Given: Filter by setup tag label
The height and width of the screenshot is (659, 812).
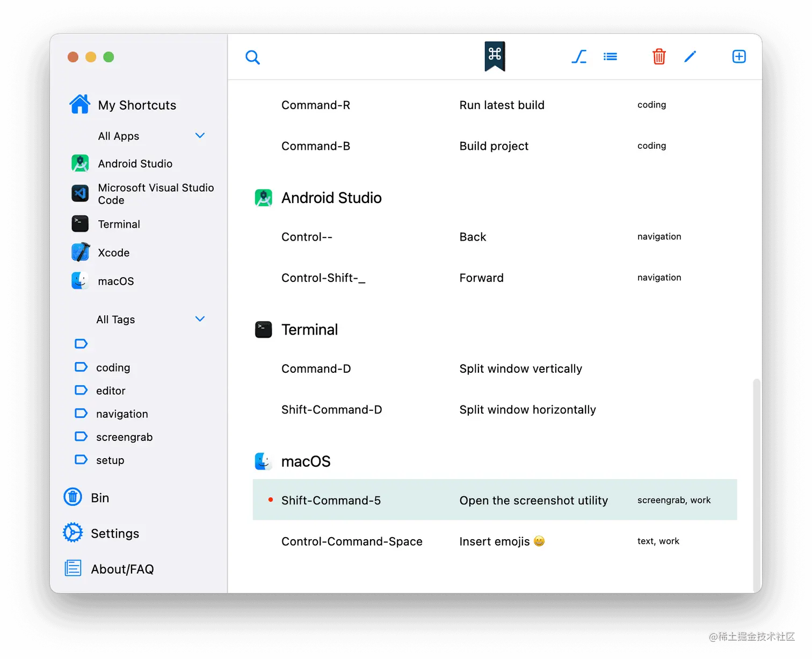Looking at the screenshot, I should 110,460.
